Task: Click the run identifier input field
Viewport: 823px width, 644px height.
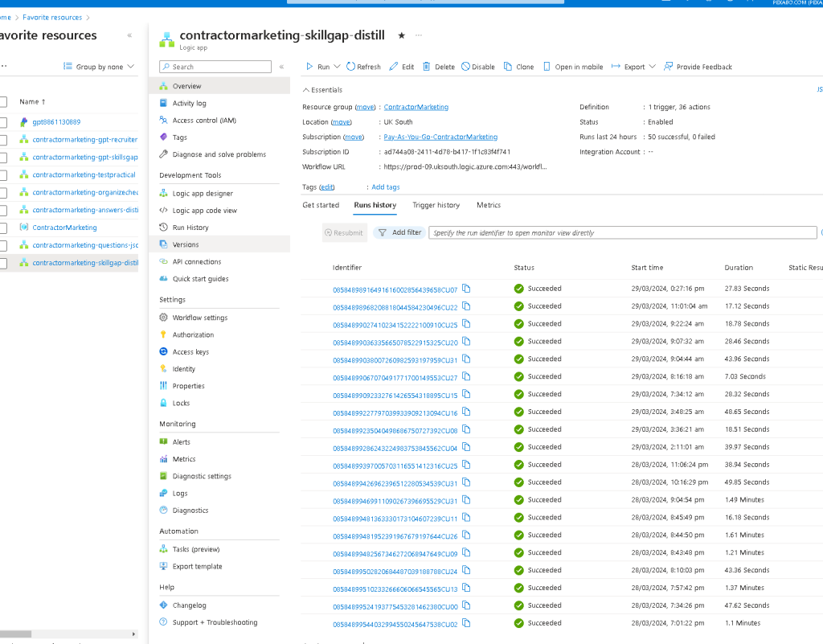Action: click(x=623, y=232)
